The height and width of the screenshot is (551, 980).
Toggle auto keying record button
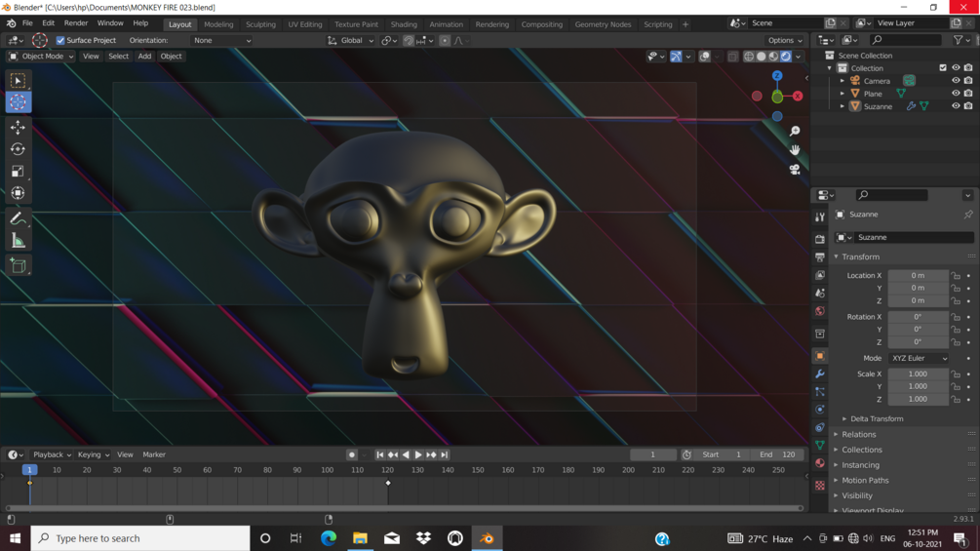point(352,454)
